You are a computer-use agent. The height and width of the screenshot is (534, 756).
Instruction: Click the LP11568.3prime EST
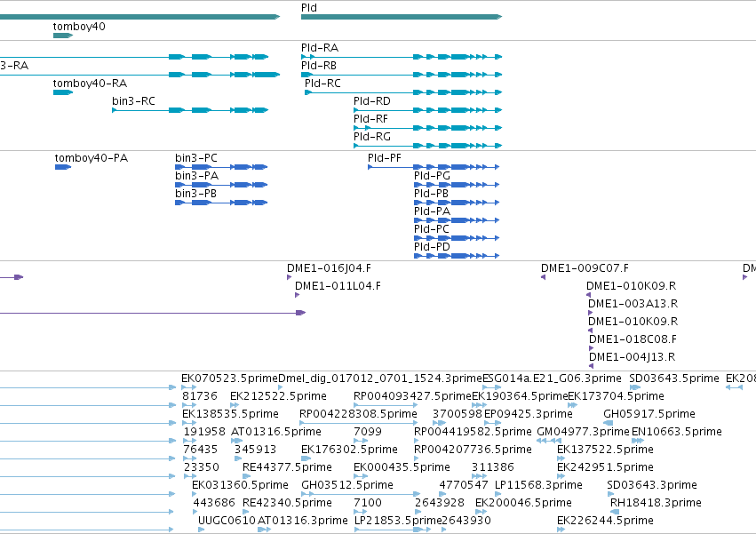(498, 494)
